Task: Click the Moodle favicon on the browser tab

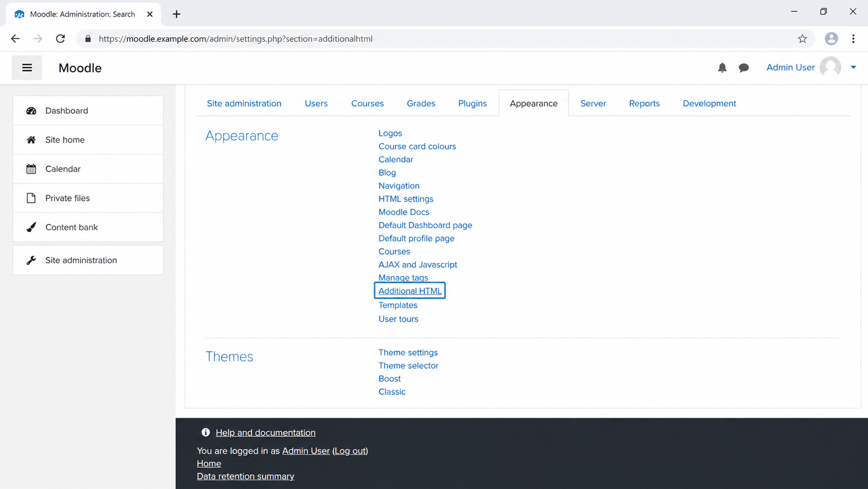Action: point(19,14)
